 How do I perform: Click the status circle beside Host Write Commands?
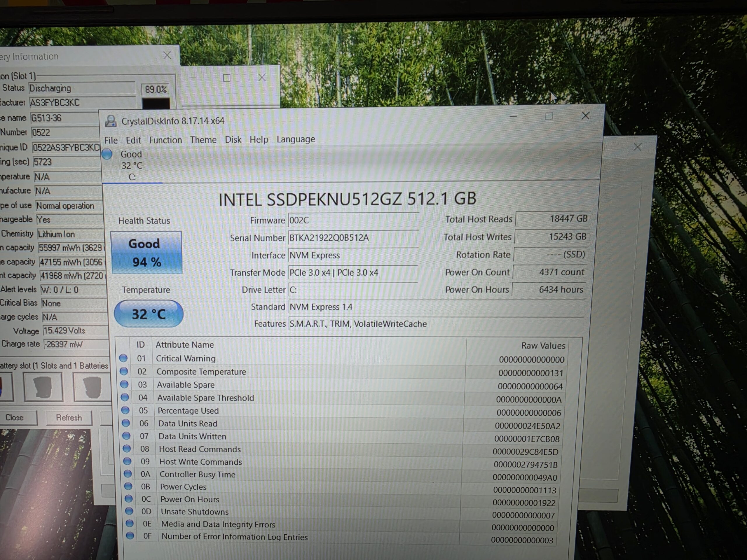(127, 461)
